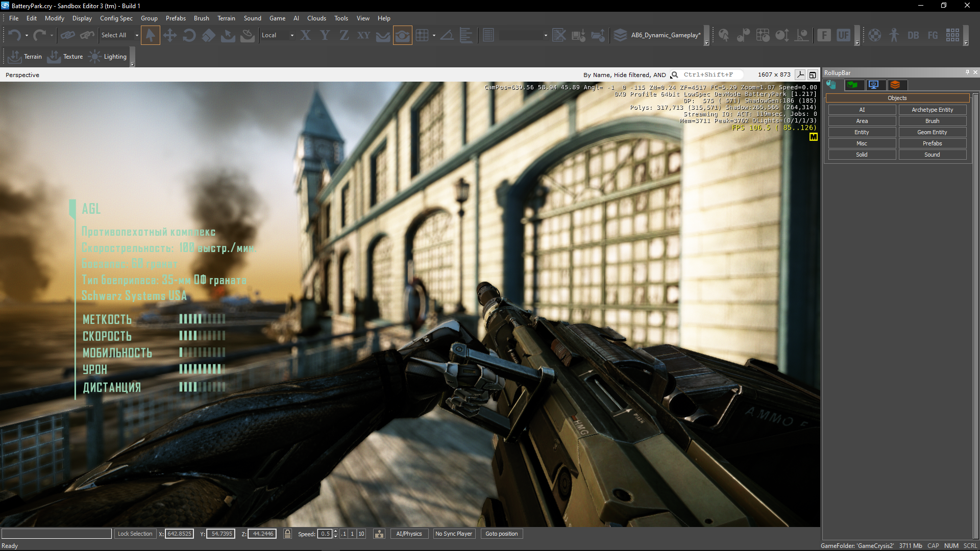Select the Move object tool

point(169,35)
